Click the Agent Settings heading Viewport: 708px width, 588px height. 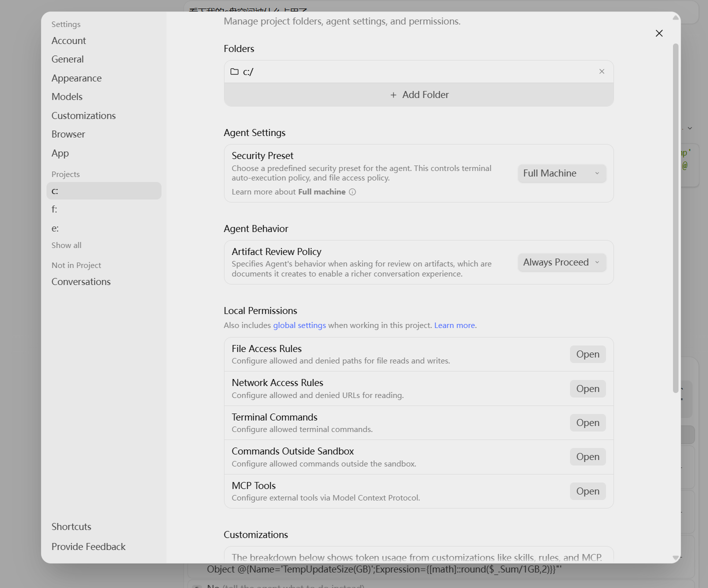click(x=254, y=132)
